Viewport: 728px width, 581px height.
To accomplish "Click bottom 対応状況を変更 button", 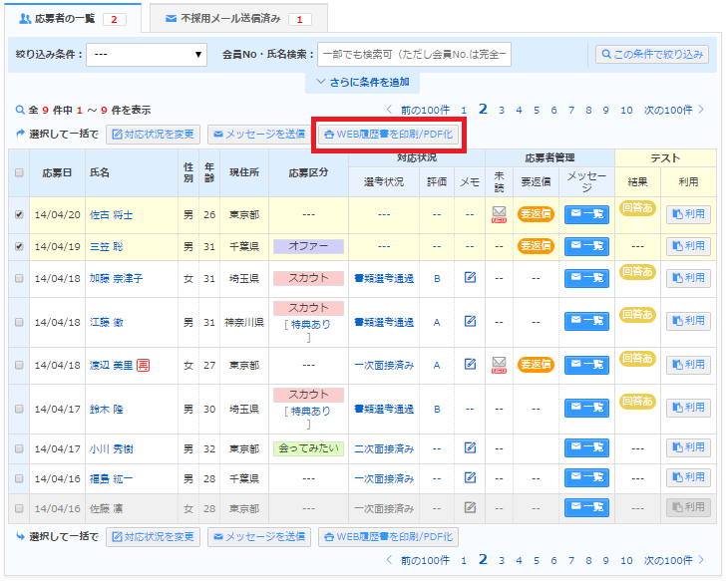I will tap(153, 537).
